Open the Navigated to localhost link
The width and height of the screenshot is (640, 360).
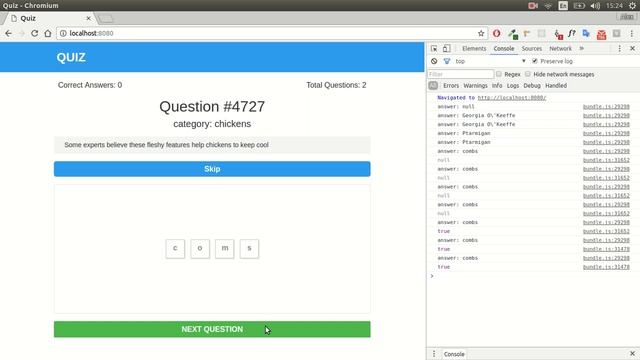[511, 98]
